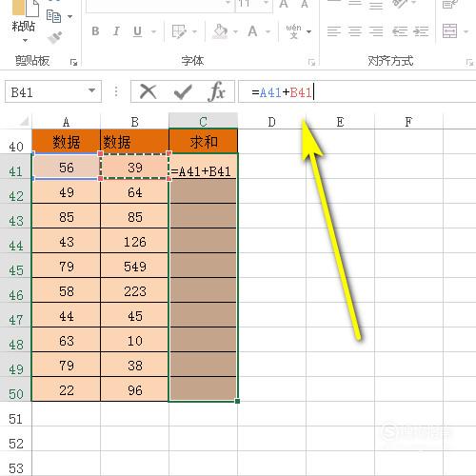The image size is (476, 476).
Task: Click cell with value 223
Action: coord(134,290)
